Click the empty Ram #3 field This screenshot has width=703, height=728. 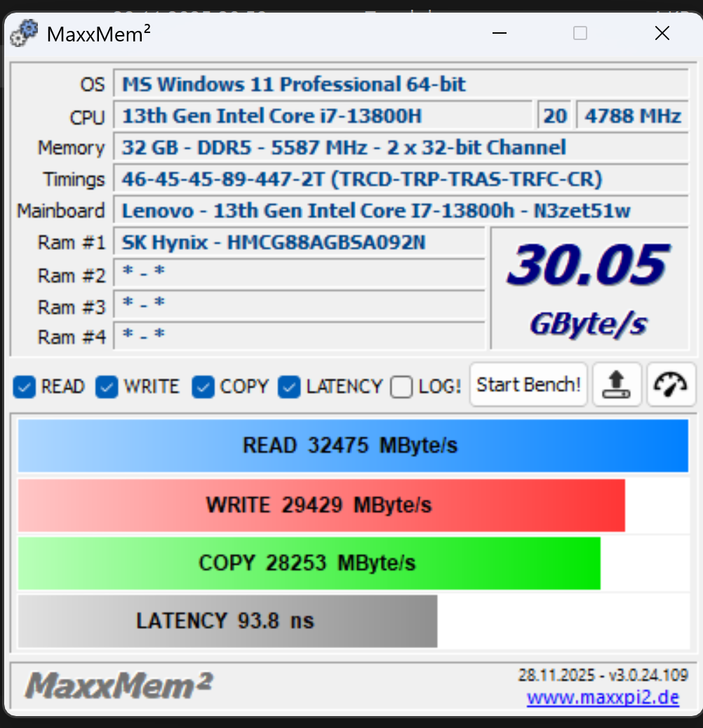point(300,305)
